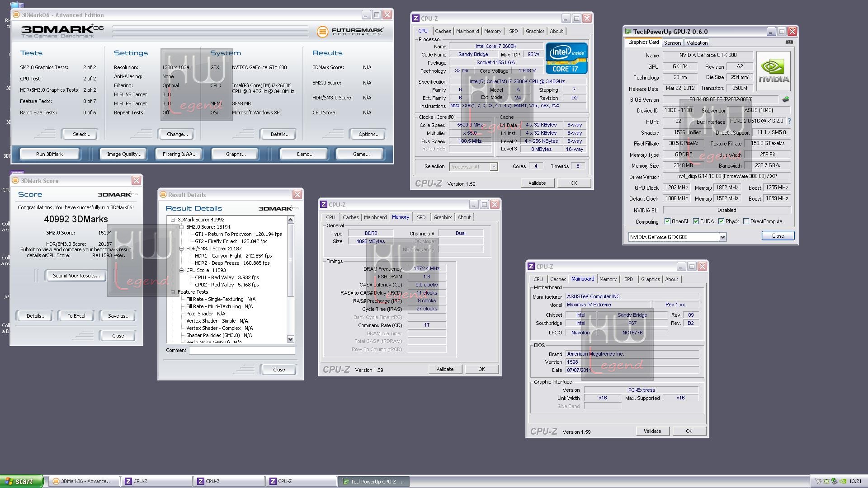This screenshot has width=868, height=488.
Task: Open SPD tab in CPU-Z Memory window
Action: 421,217
